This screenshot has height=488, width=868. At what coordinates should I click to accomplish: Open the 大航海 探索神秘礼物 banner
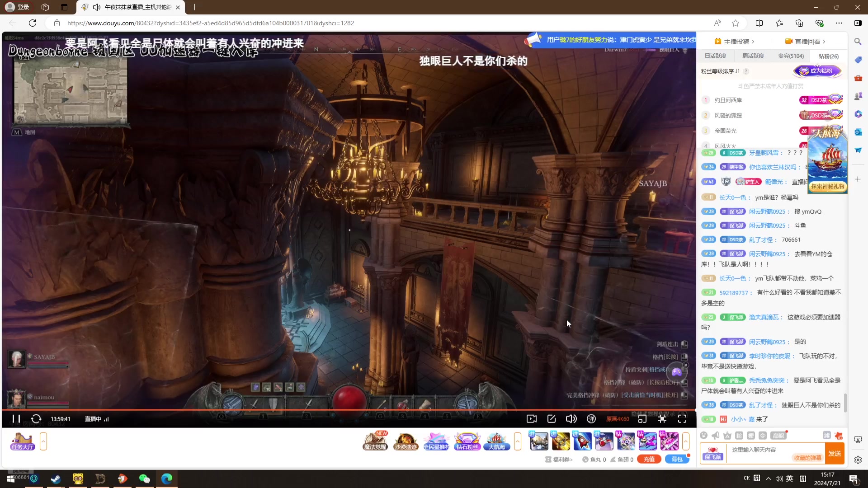pos(827,160)
